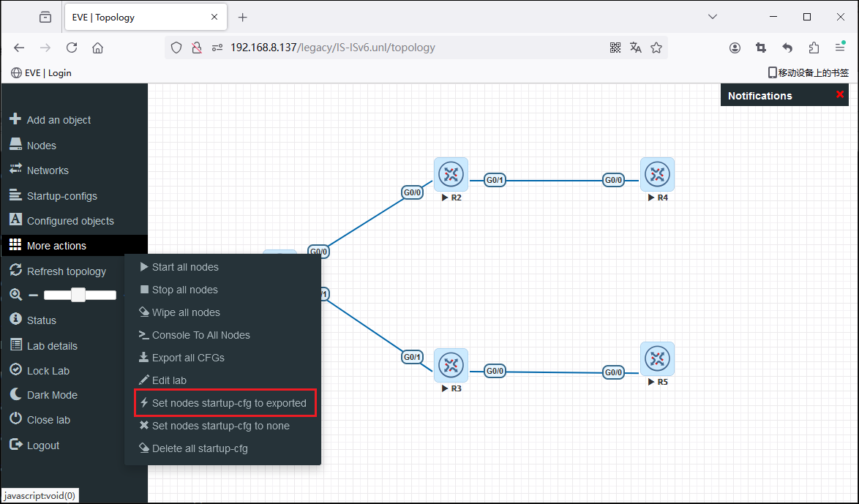Image resolution: width=859 pixels, height=504 pixels.
Task: Click the page translate icon in address bar
Action: (x=636, y=48)
